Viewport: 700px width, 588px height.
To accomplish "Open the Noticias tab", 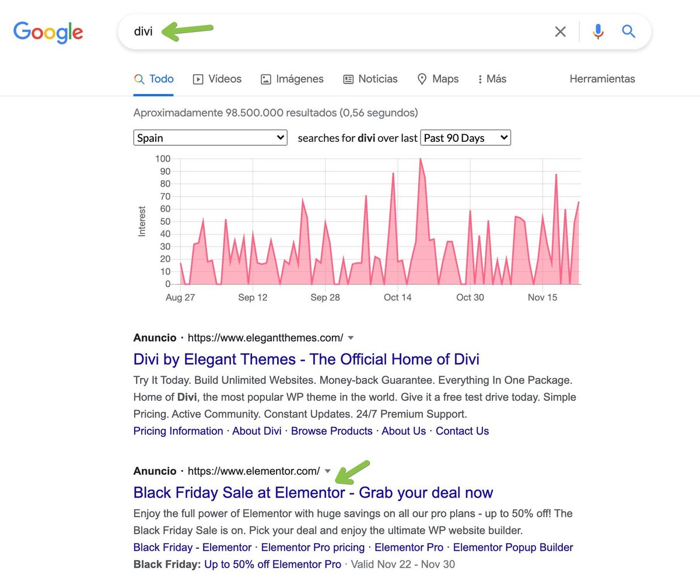I will [370, 79].
